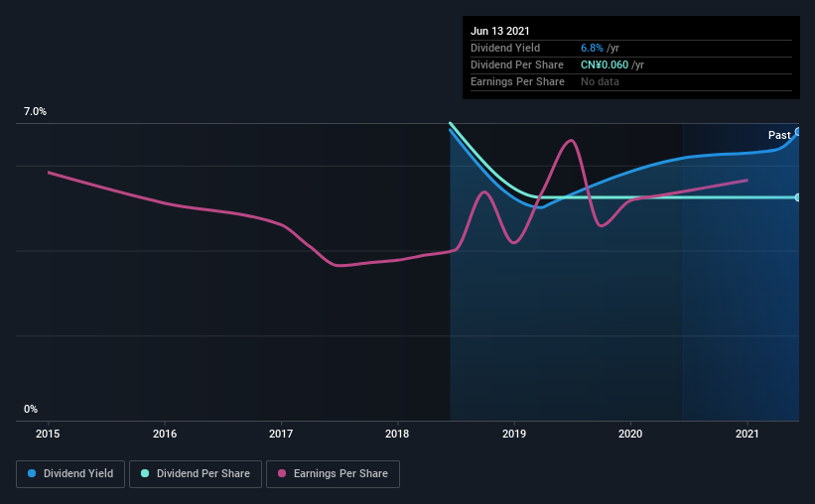This screenshot has width=815, height=504.
Task: Click the 7.0% y-axis label
Action: pyautogui.click(x=36, y=112)
